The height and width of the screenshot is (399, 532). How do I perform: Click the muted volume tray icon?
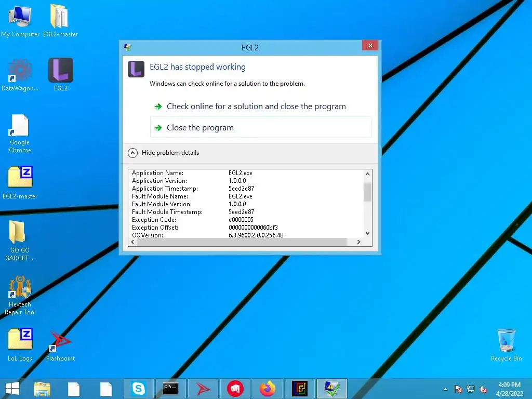pos(483,389)
